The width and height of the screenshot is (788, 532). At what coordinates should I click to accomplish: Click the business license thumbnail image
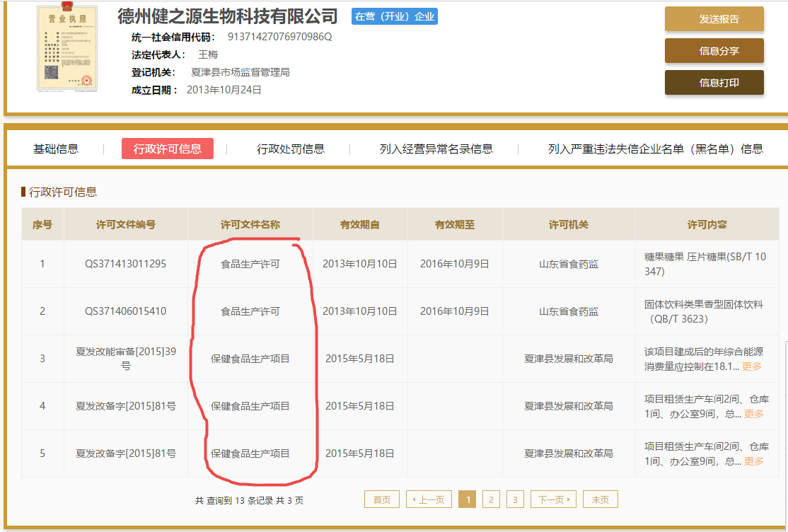(67, 50)
